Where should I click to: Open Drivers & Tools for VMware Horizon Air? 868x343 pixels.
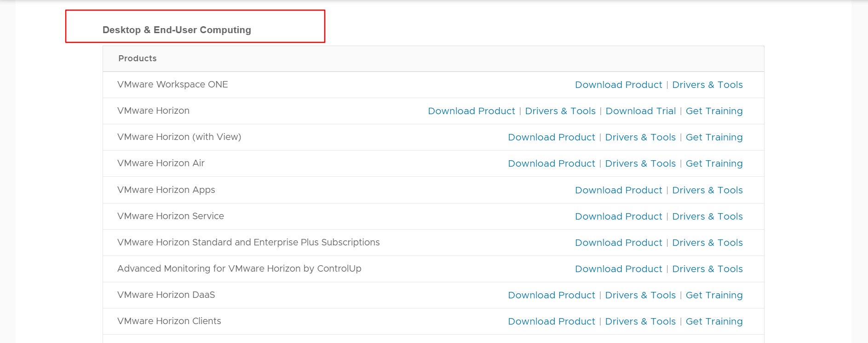pos(640,163)
